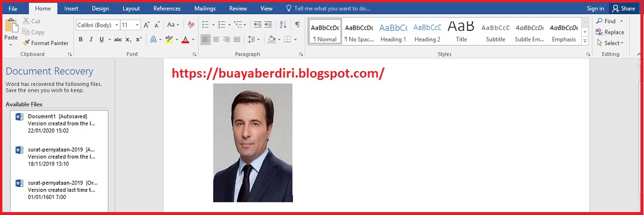
Task: Click the Copy command
Action: (33, 32)
